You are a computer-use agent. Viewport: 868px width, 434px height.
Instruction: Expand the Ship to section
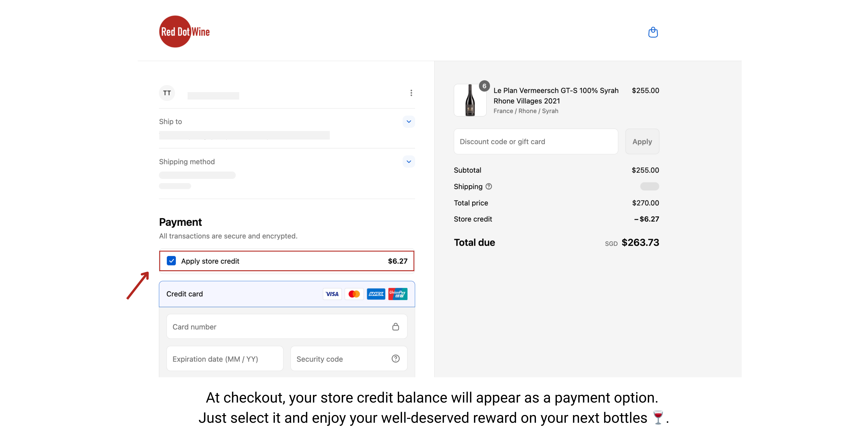(x=408, y=122)
